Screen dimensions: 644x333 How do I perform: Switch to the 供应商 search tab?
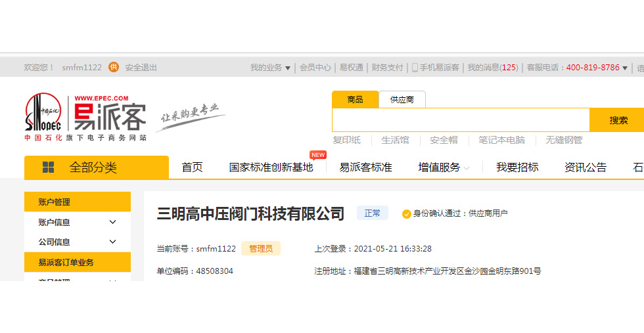[402, 99]
